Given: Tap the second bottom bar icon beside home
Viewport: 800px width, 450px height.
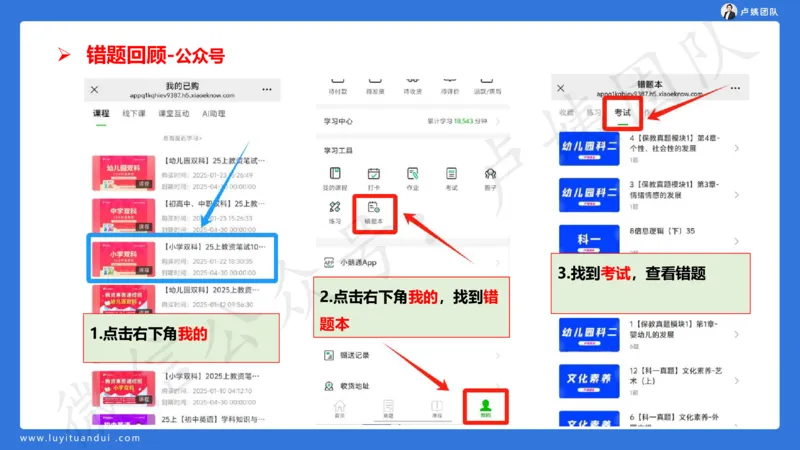Looking at the screenshot, I should pos(388,407).
